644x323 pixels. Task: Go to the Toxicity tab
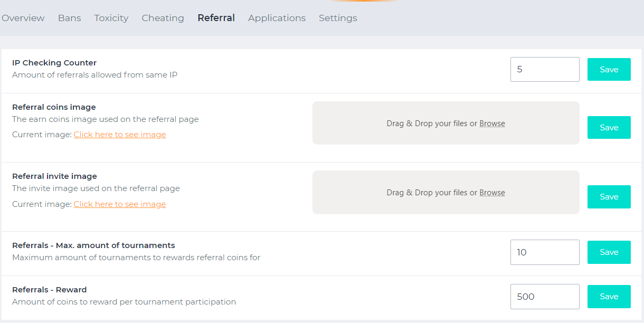coord(111,18)
